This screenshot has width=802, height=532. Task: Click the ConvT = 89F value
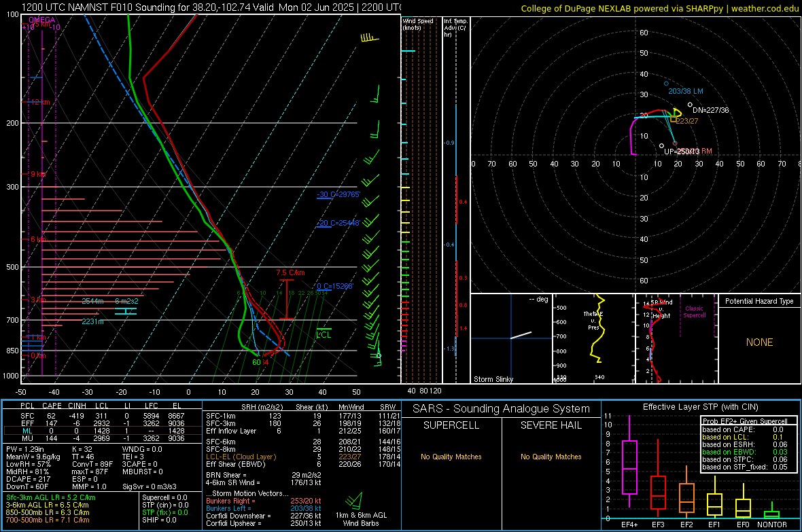(92, 464)
